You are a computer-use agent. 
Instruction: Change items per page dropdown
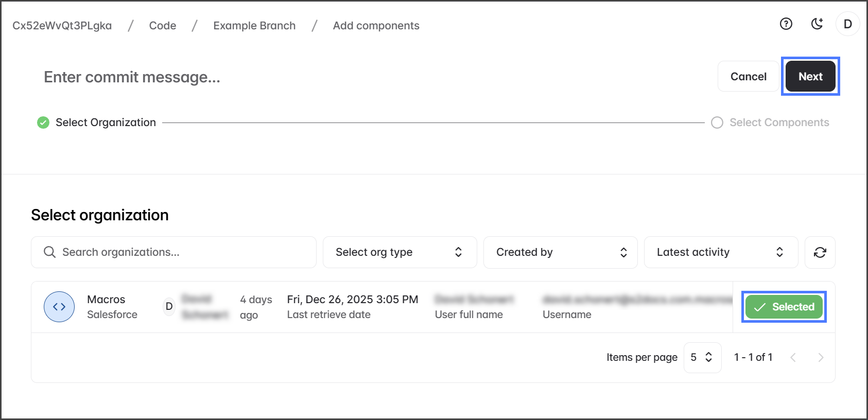click(702, 358)
